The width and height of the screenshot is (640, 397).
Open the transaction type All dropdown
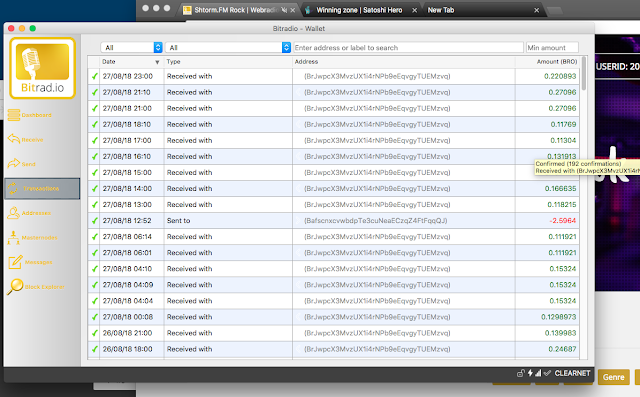pyautogui.click(x=228, y=47)
